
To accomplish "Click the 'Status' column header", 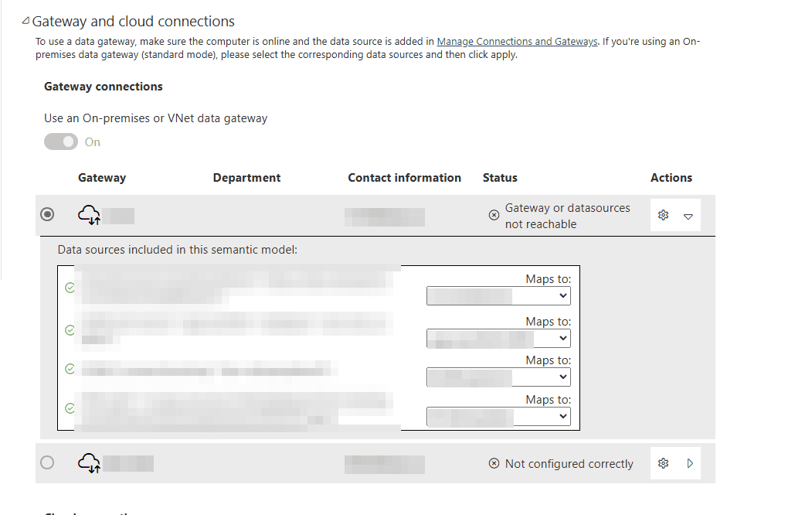I will [x=500, y=178].
